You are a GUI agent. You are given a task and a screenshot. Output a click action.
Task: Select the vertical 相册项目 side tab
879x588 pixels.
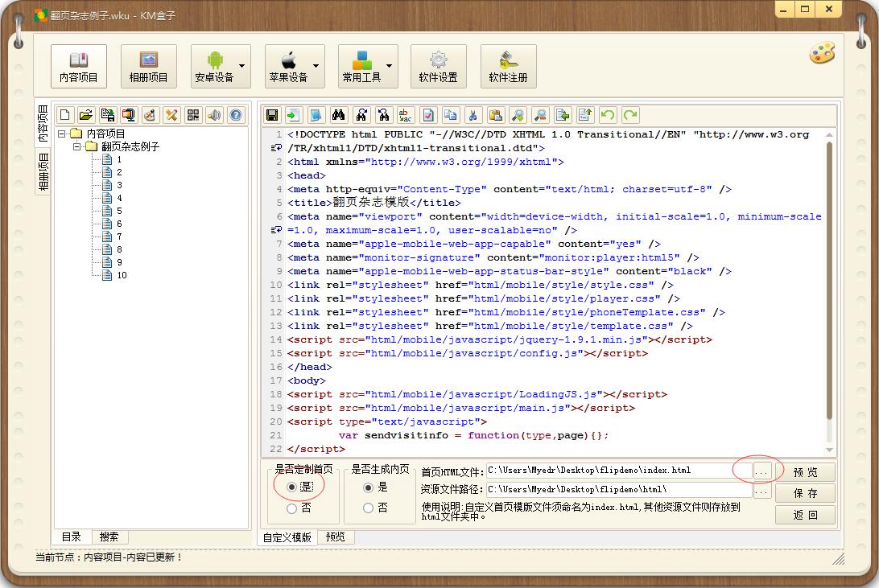(43, 172)
